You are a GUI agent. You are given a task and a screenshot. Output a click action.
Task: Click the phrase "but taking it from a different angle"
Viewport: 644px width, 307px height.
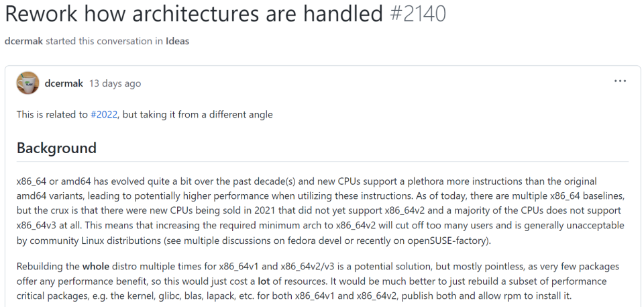[x=198, y=115]
